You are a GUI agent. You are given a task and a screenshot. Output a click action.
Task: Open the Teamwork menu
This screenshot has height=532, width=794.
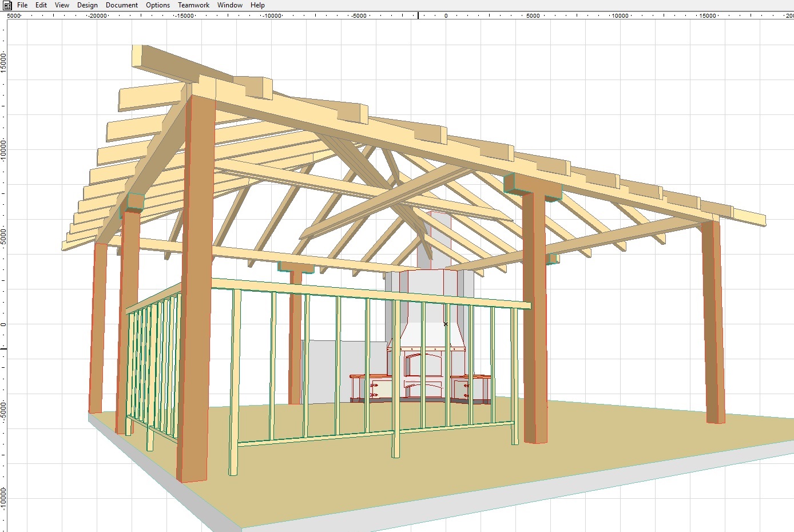click(193, 5)
